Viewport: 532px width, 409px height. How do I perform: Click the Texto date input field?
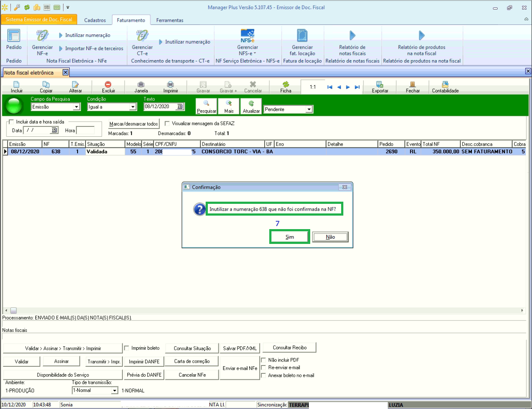160,107
